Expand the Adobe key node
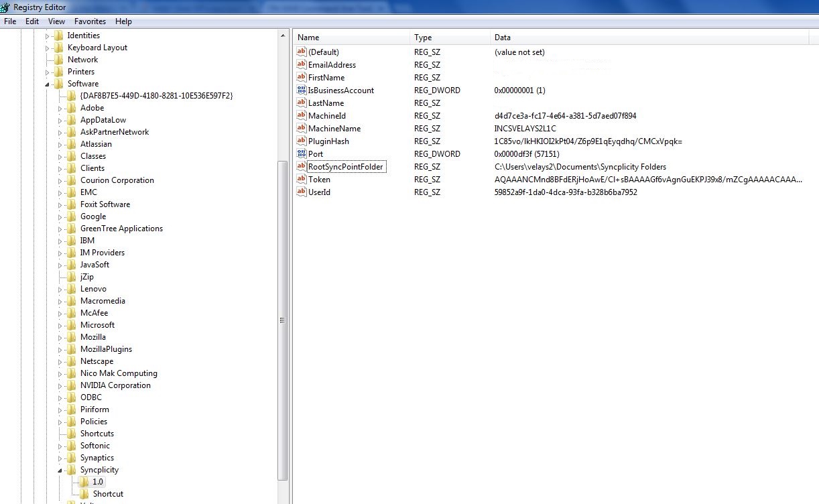This screenshot has width=819, height=504. pyautogui.click(x=60, y=108)
